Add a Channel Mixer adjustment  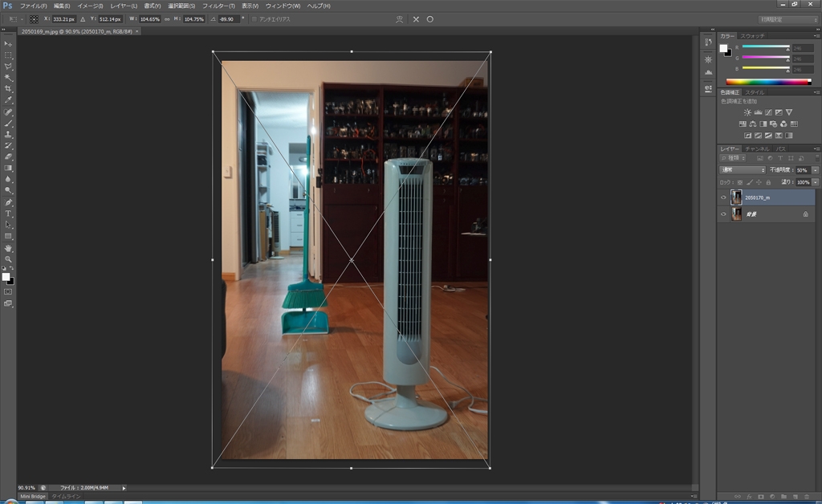pyautogui.click(x=783, y=124)
